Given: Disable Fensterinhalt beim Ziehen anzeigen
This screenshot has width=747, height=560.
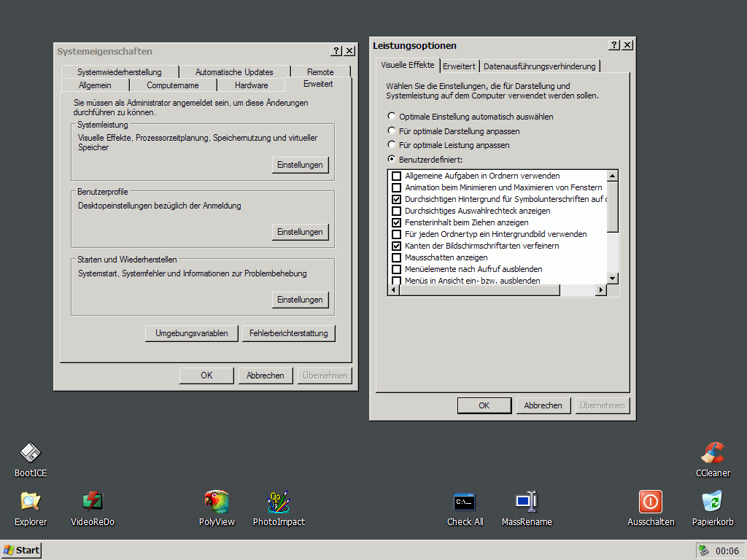Looking at the screenshot, I should click(398, 222).
